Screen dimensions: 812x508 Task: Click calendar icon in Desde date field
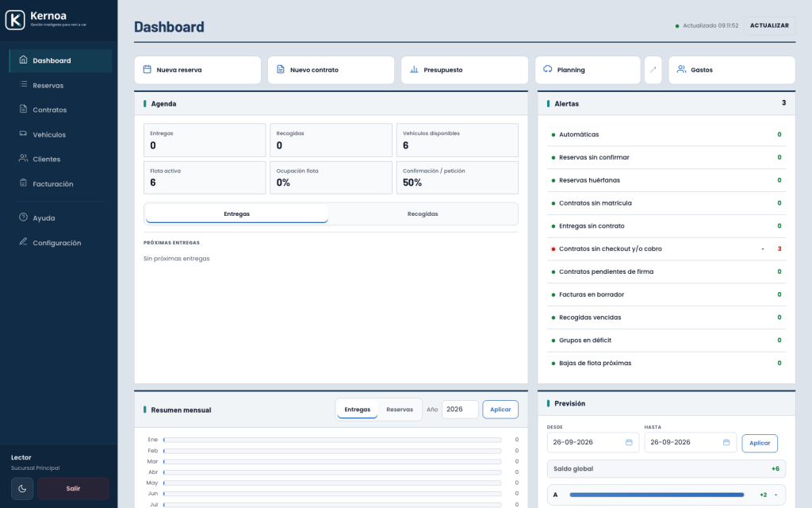pos(629,442)
